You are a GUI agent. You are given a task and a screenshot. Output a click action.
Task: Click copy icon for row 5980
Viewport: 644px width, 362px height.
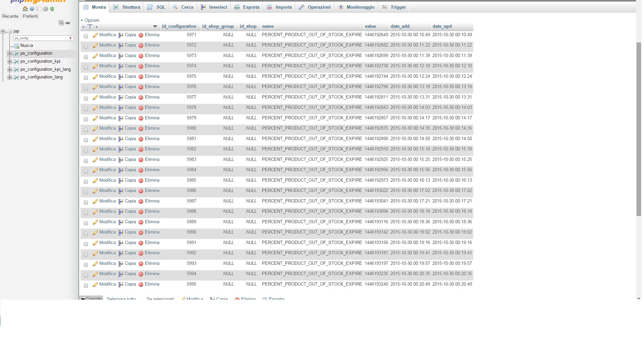[x=121, y=129]
